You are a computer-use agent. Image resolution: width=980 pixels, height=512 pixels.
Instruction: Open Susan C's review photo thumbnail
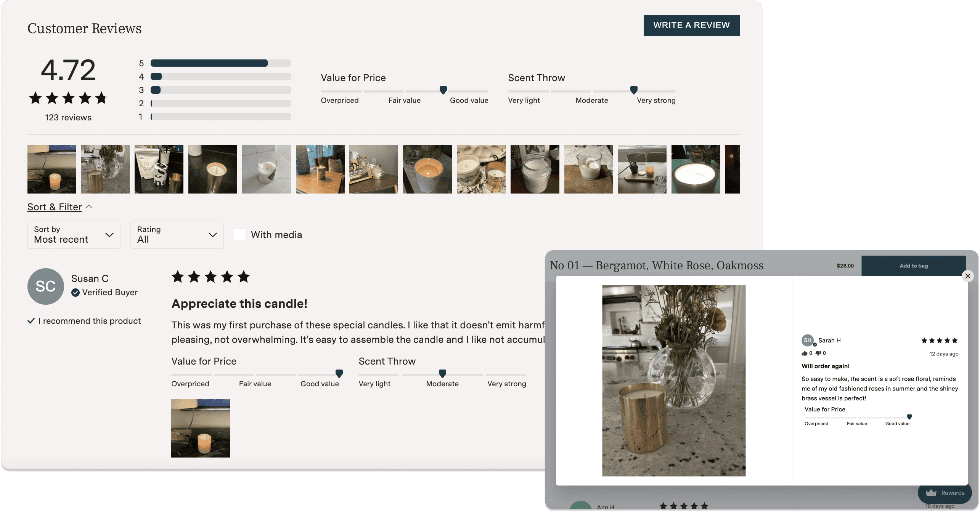(x=201, y=428)
